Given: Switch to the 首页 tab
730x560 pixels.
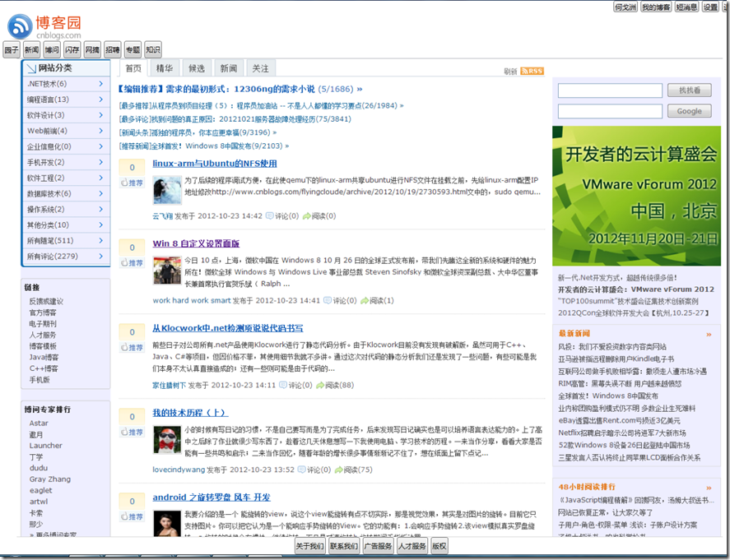Looking at the screenshot, I should 133,68.
